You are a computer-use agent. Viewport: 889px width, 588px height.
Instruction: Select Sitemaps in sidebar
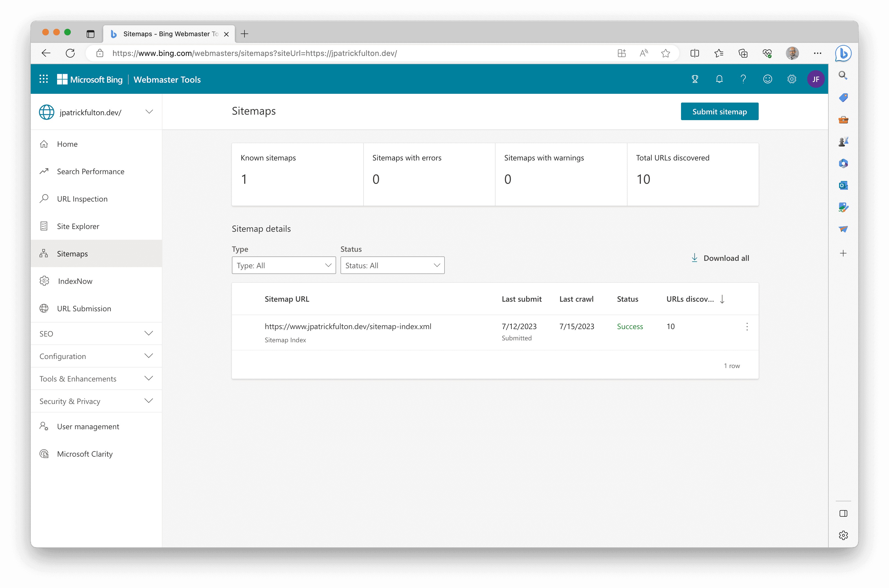point(96,253)
